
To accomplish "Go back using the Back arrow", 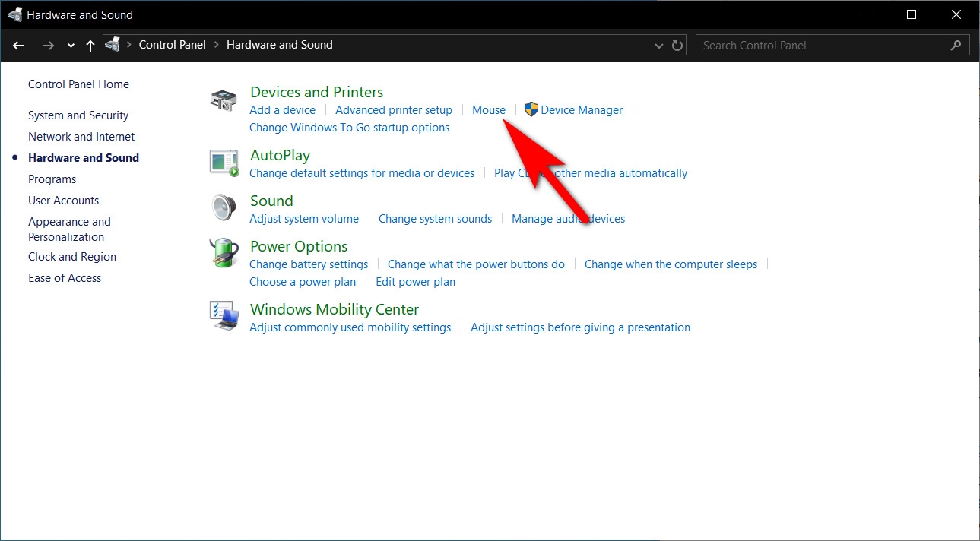I will click(x=19, y=45).
